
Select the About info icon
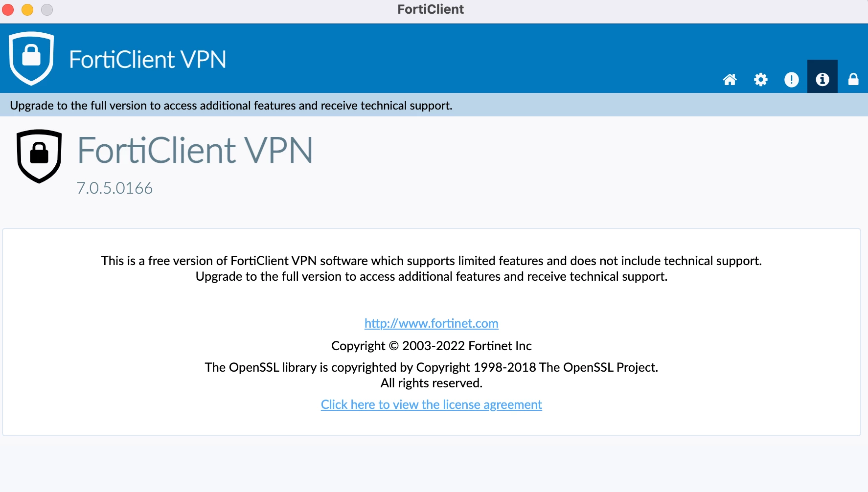[822, 77]
